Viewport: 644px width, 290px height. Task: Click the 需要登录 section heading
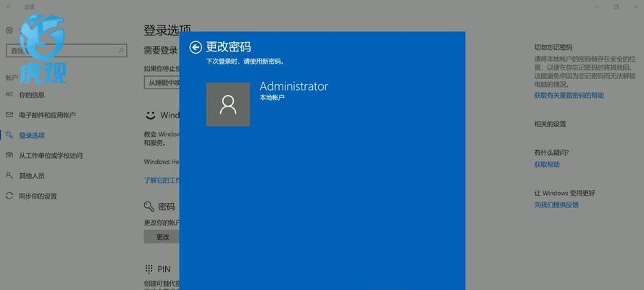pyautogui.click(x=161, y=51)
